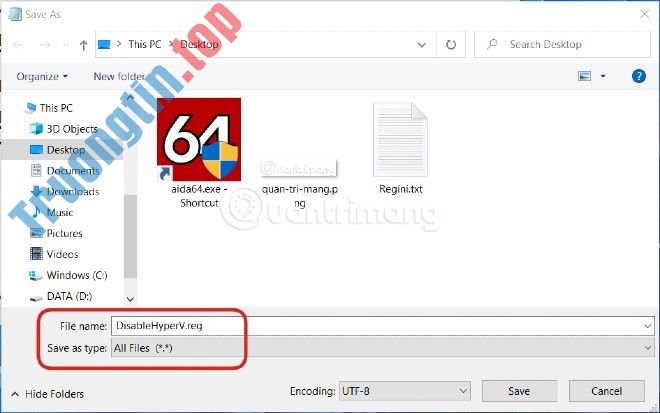The height and width of the screenshot is (413, 660).
Task: Open the view options dropdown arrow
Action: (x=603, y=76)
